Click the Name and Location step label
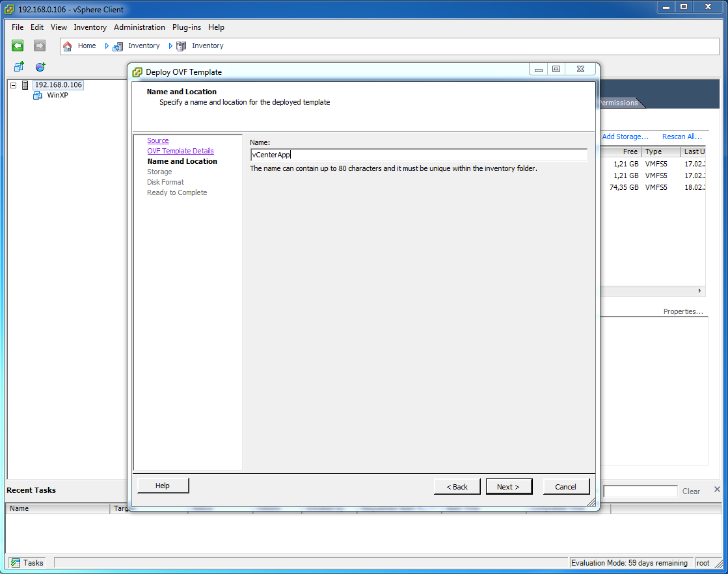Screen dimensions: 728x574 coord(182,161)
